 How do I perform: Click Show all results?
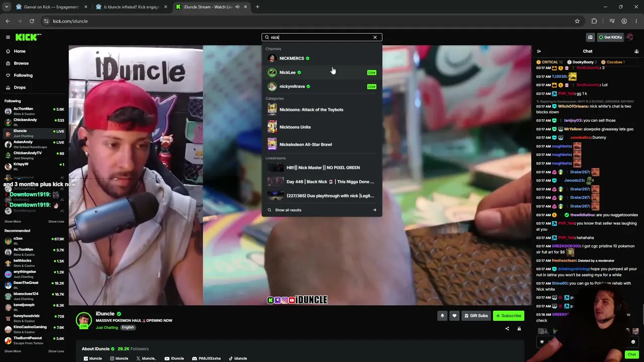[x=288, y=210]
